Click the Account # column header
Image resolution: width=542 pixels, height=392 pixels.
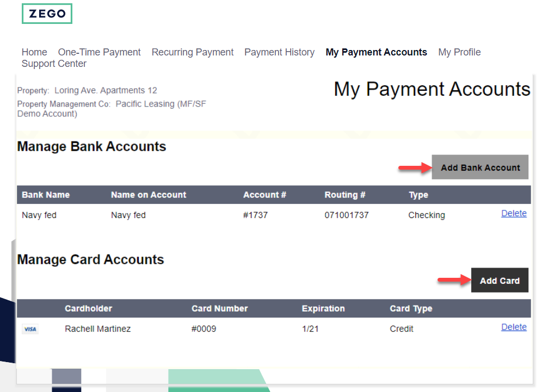[x=265, y=195]
